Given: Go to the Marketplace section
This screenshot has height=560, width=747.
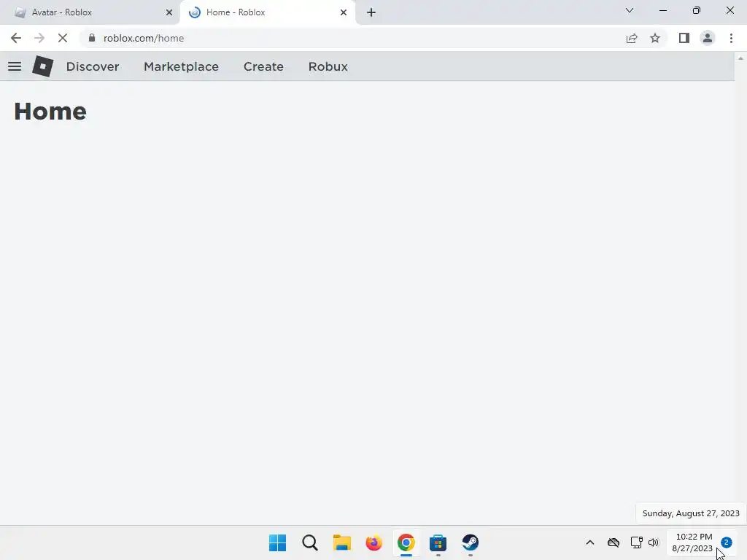Looking at the screenshot, I should pos(181,66).
